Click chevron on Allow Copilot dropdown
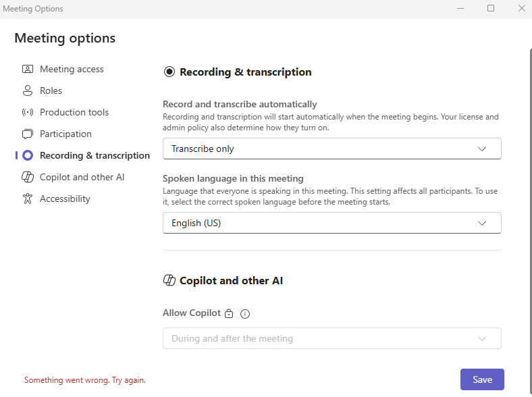Screen dimensions: 532x397 [482, 339]
